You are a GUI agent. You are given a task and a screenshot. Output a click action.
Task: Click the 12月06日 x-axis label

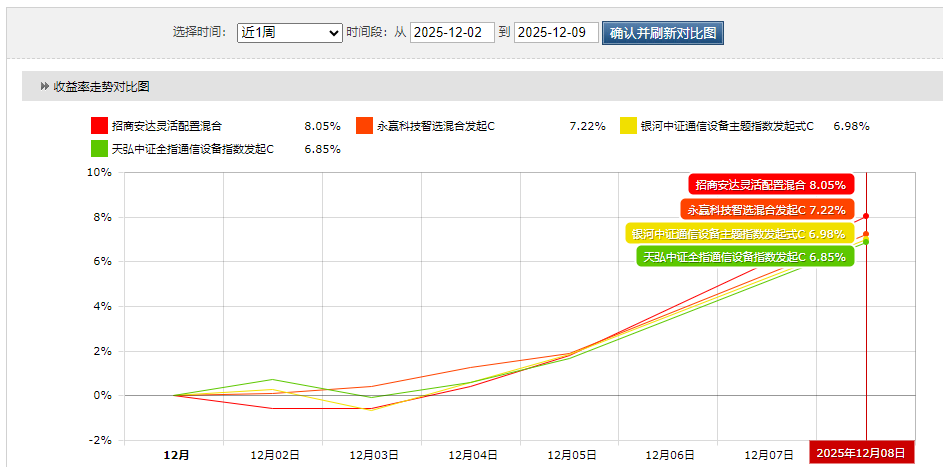pos(671,455)
